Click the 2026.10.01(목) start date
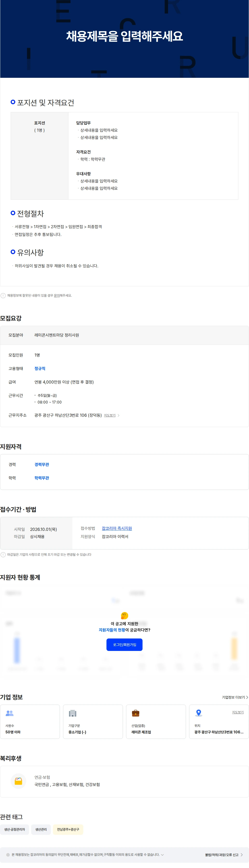Viewport: 249px width, 868px height. [x=44, y=529]
